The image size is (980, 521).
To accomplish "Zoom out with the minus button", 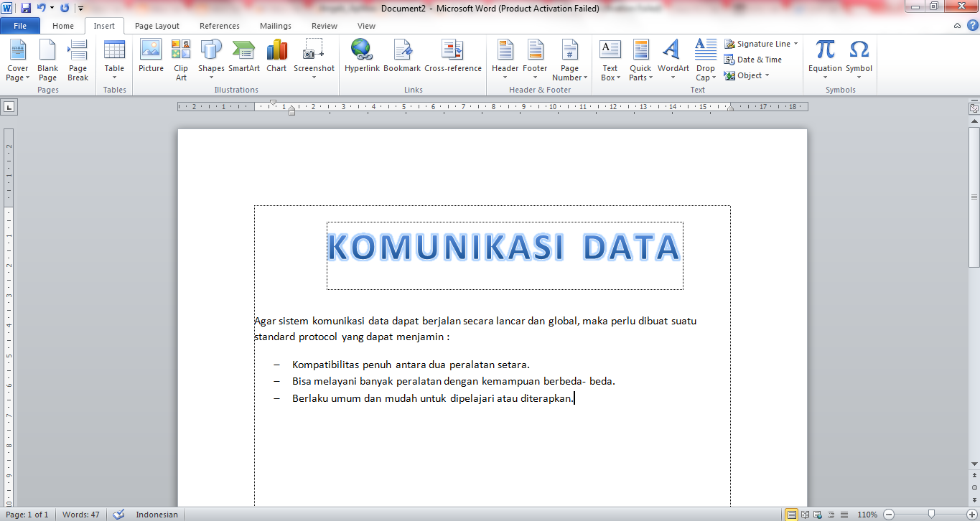I will 888,515.
